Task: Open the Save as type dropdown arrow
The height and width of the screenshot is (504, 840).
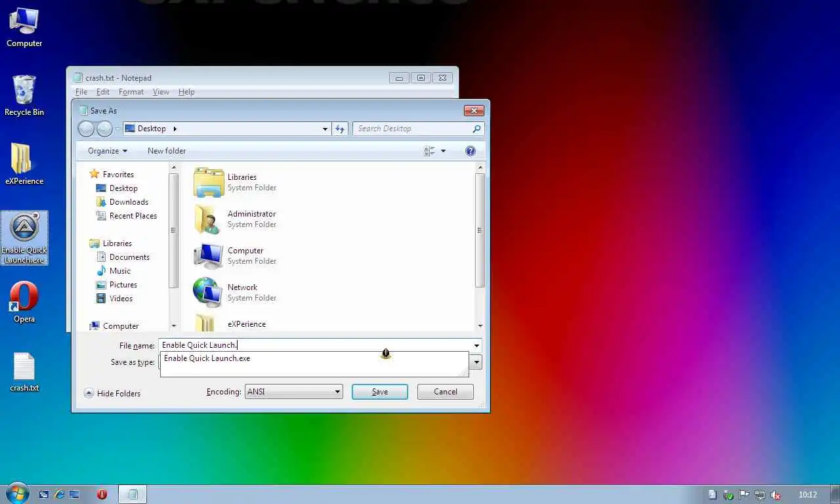Action: 476,362
